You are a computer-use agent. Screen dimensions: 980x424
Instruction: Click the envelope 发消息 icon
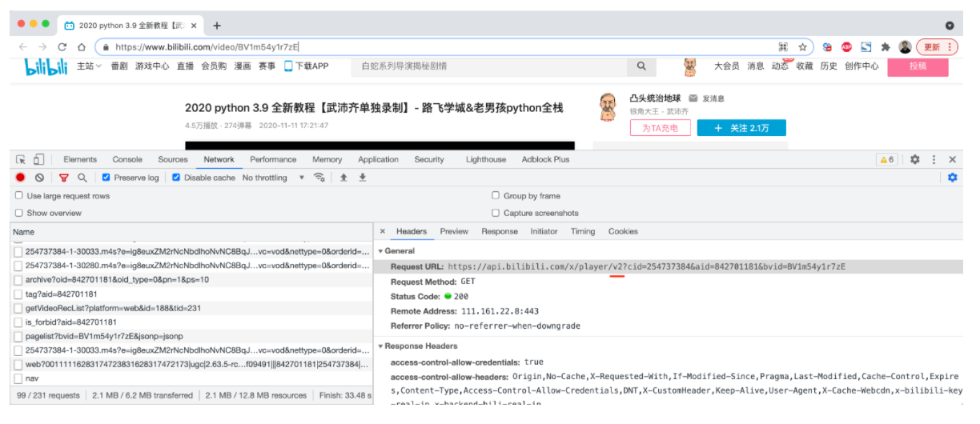(x=693, y=98)
